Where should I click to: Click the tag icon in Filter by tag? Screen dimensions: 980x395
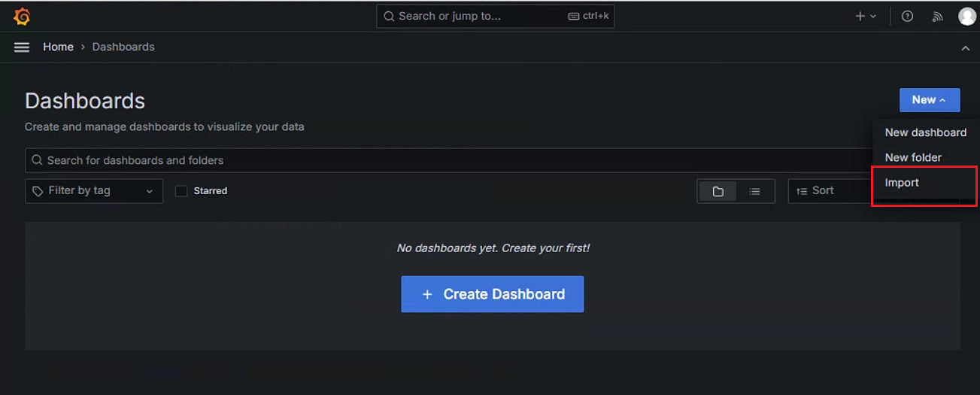38,191
